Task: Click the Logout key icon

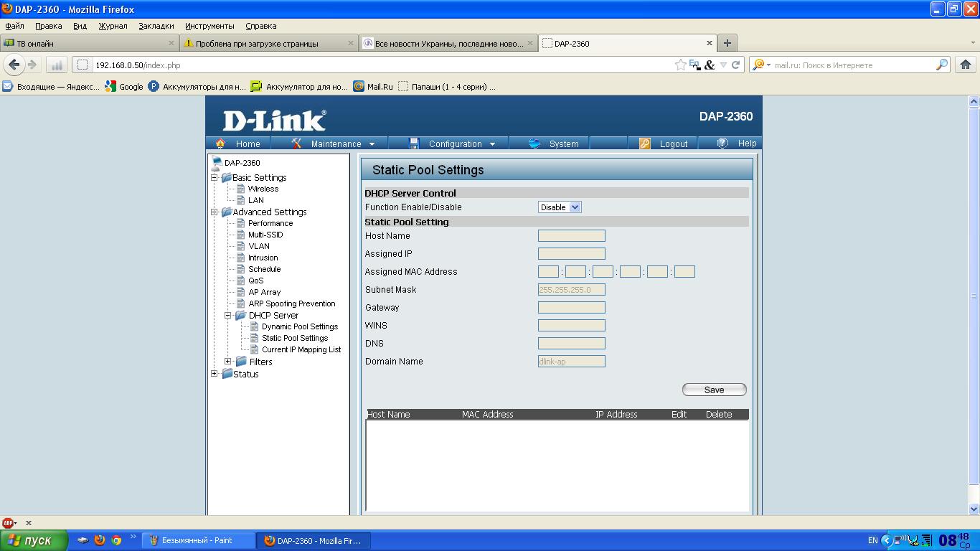Action: tap(644, 143)
